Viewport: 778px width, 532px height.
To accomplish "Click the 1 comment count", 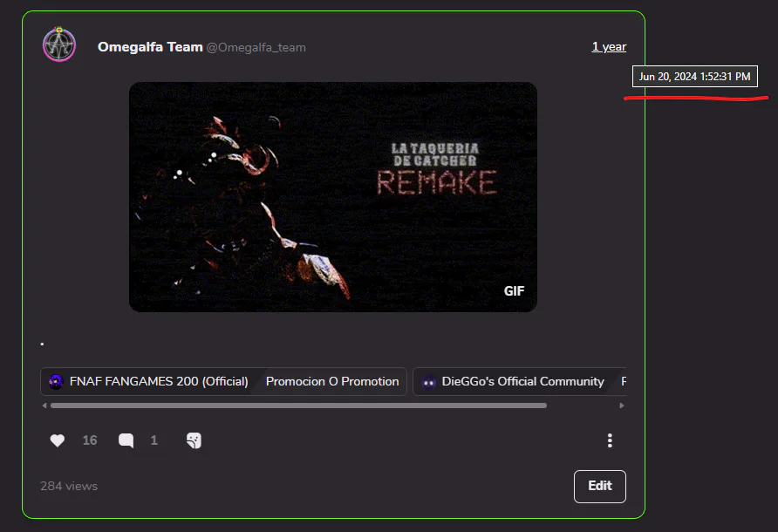I will pyautogui.click(x=154, y=440).
